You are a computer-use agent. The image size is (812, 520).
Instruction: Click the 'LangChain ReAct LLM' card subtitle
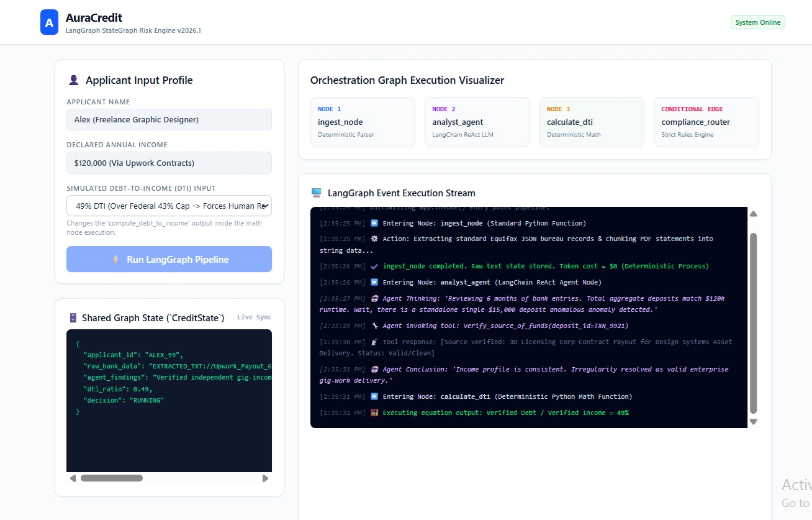[463, 134]
